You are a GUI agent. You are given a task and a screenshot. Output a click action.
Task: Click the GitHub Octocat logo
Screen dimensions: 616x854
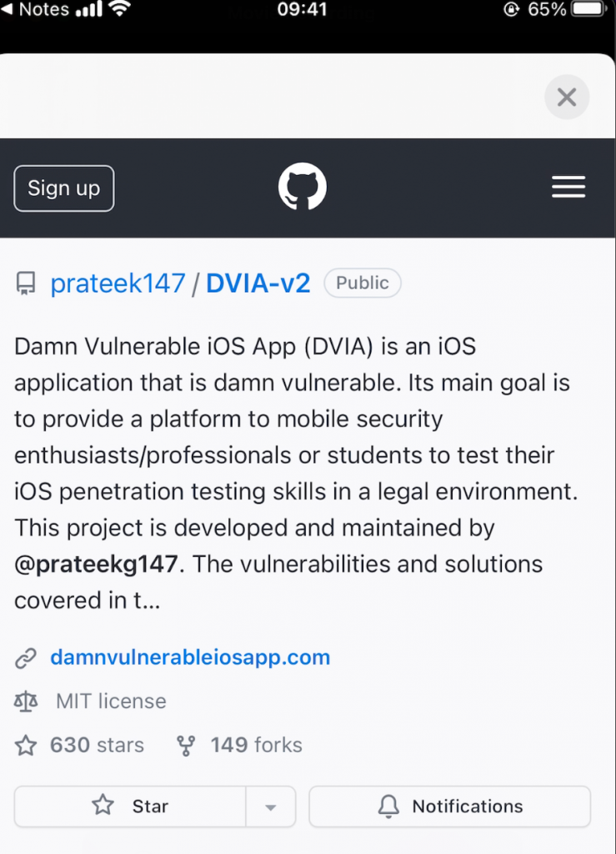click(x=303, y=187)
